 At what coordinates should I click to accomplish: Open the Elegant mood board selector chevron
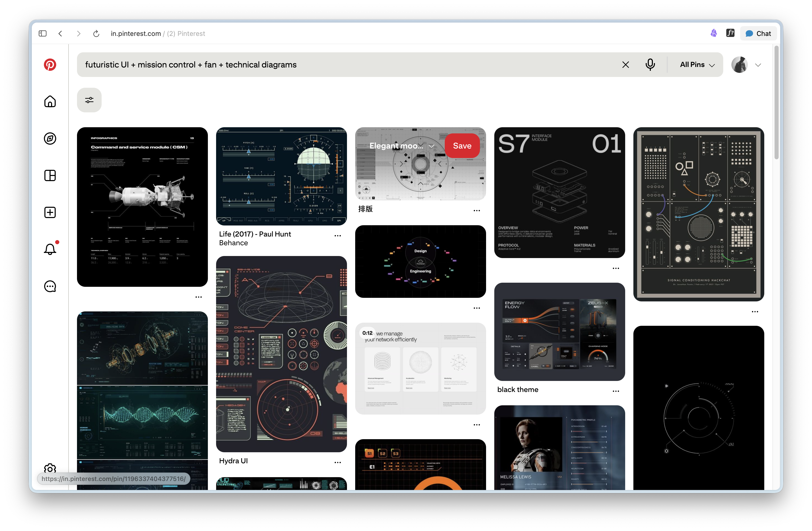point(431,146)
